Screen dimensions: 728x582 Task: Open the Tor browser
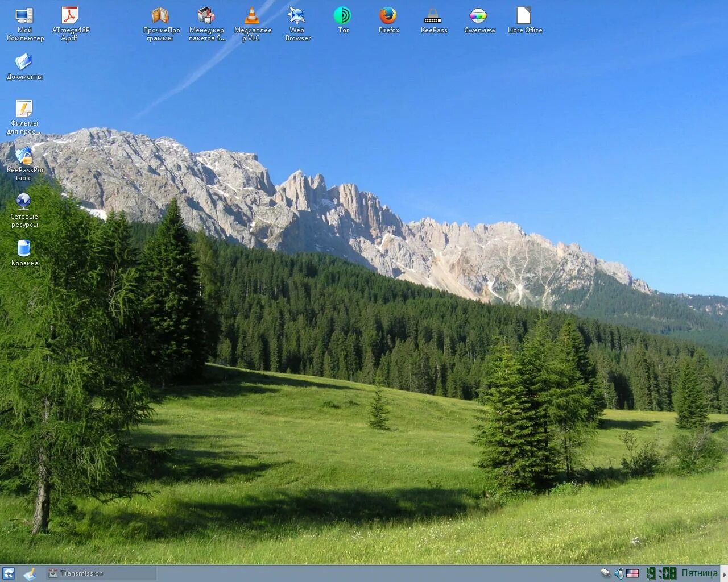342,15
